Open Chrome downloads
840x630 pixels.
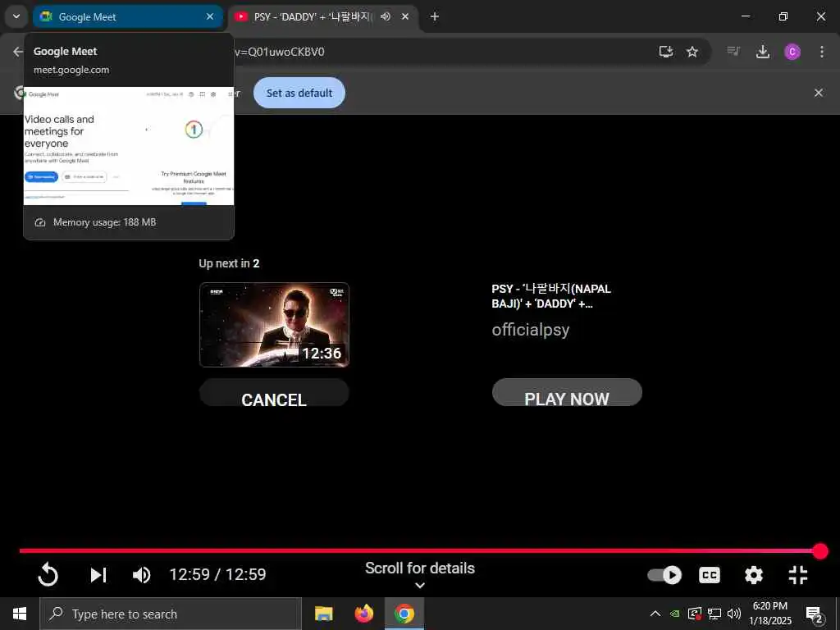click(x=762, y=52)
